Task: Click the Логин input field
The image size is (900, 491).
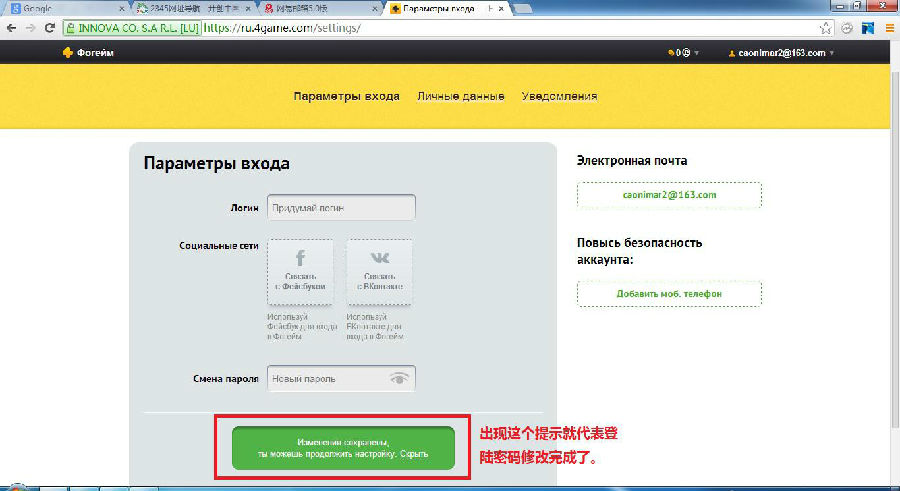Action: pos(340,208)
